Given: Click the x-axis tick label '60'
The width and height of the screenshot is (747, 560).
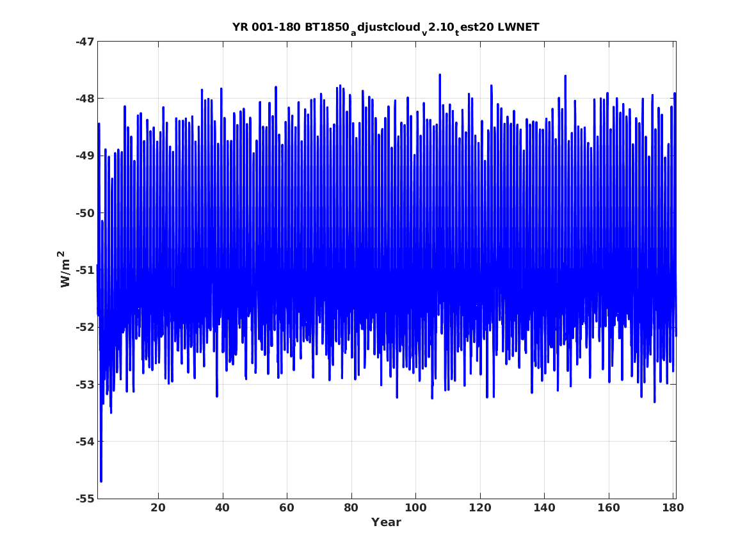Looking at the screenshot, I should [287, 508].
